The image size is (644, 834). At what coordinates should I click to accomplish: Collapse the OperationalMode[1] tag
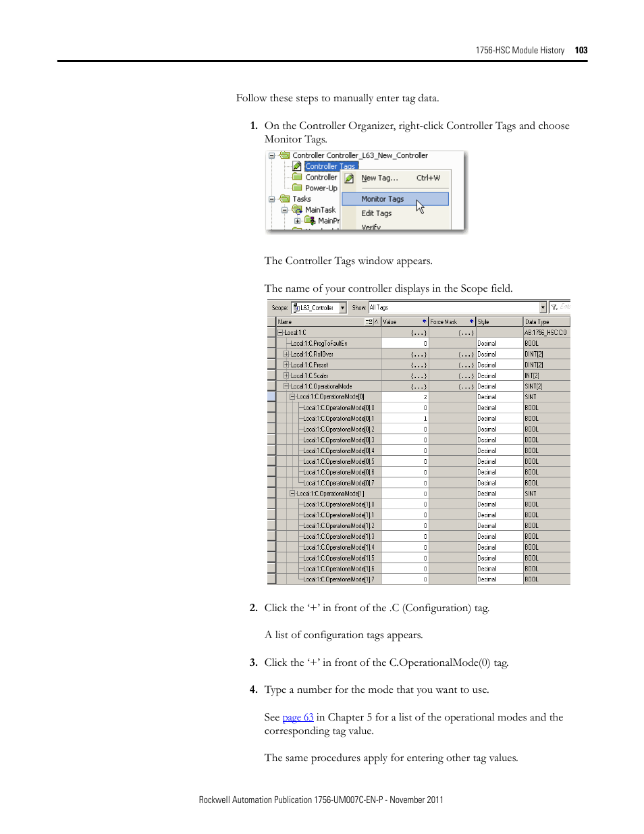pos(292,494)
